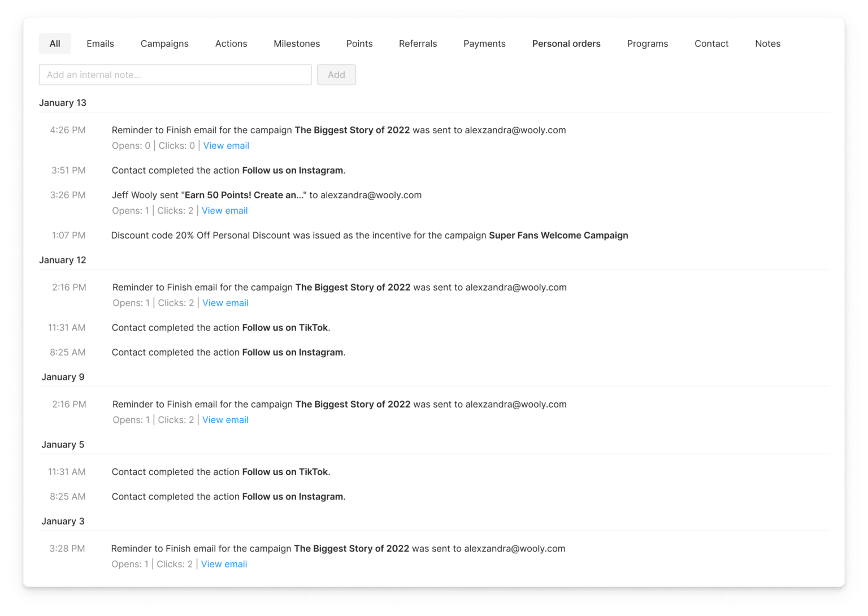The image size is (868, 616).
Task: View email for January 3 reminder
Action: point(224,564)
